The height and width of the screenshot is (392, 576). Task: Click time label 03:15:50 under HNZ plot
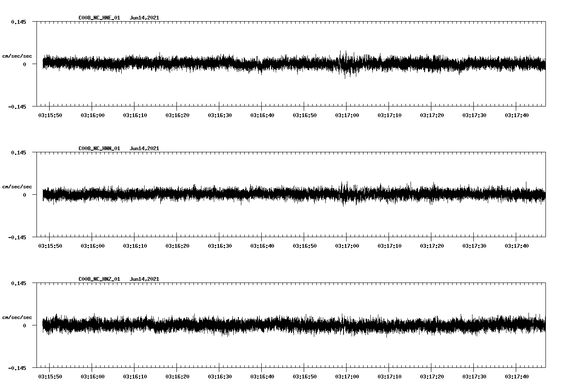tap(50, 377)
